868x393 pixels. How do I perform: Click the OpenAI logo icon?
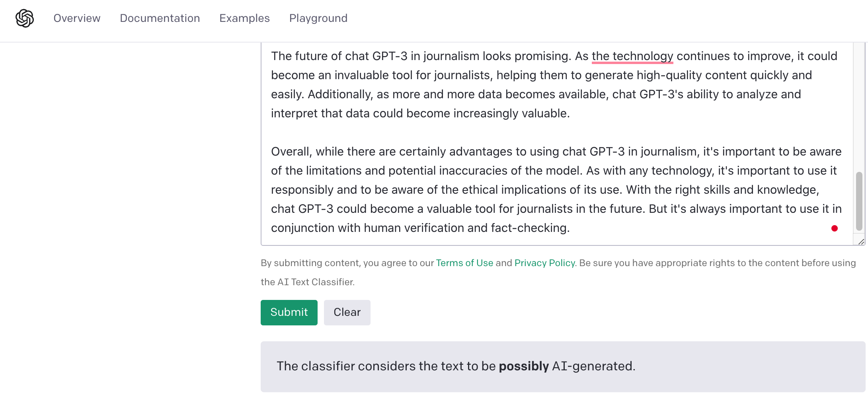pos(25,18)
